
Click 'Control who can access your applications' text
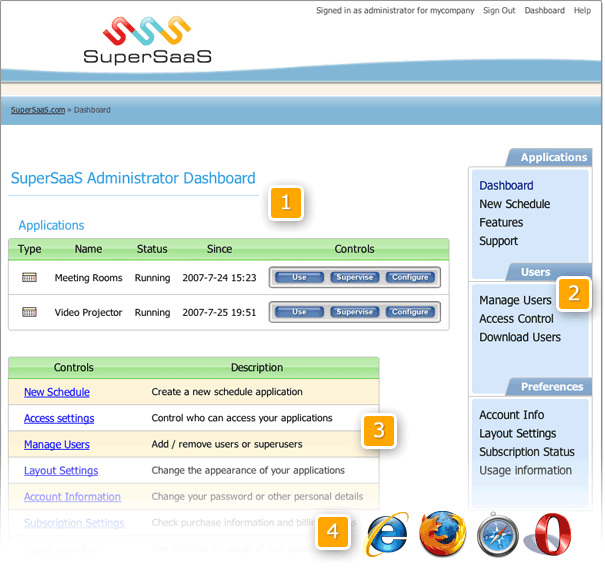(x=242, y=418)
